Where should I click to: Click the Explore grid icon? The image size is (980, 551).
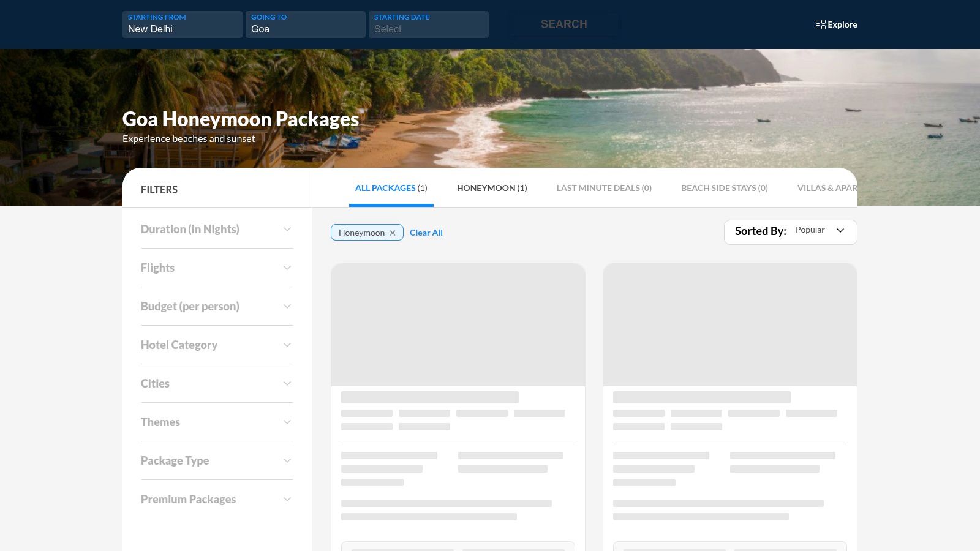coord(820,24)
